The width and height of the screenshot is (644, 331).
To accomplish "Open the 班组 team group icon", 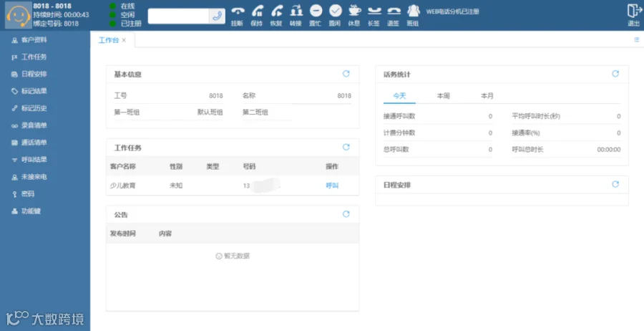I will (413, 11).
